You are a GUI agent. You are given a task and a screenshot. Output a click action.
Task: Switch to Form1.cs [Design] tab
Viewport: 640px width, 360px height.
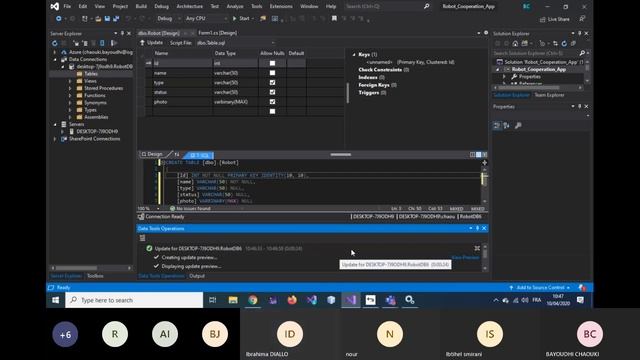218,33
